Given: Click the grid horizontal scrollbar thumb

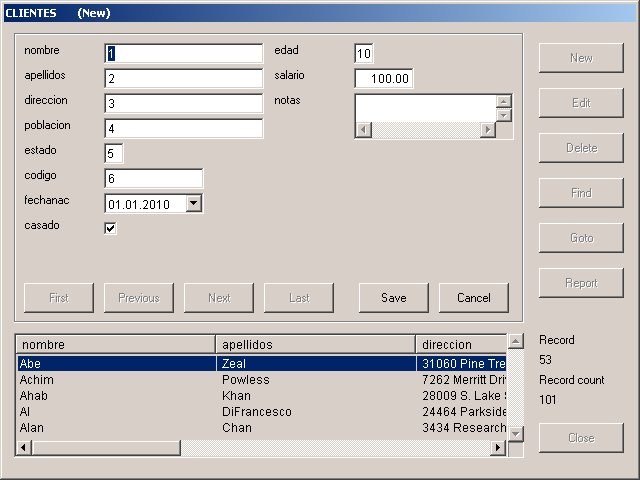Looking at the screenshot, I should (106, 448).
